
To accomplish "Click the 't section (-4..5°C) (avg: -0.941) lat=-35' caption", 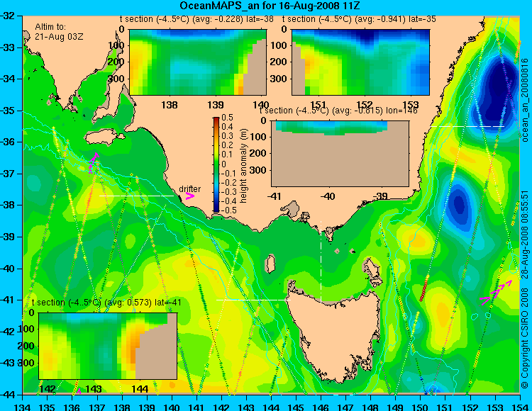I will click(359, 19).
